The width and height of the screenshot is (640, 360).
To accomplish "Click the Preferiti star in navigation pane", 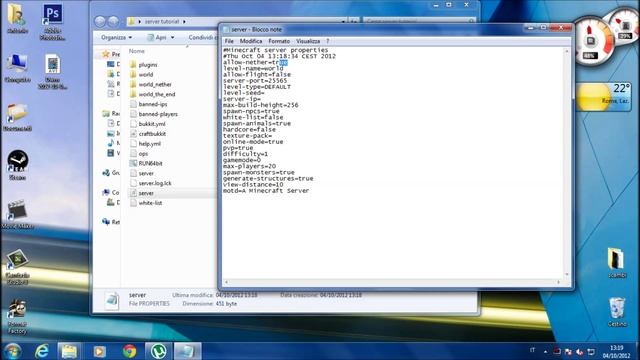I will click(x=106, y=54).
